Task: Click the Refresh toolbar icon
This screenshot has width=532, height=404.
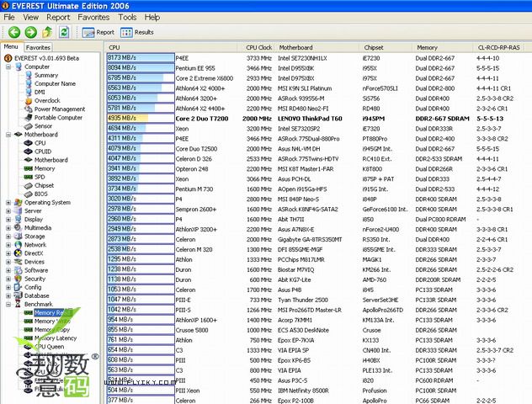Action: (x=64, y=32)
